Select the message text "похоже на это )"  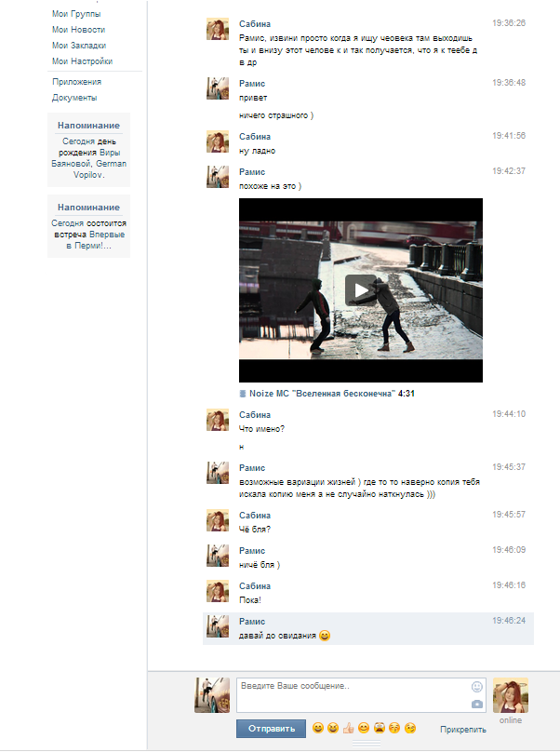270,186
